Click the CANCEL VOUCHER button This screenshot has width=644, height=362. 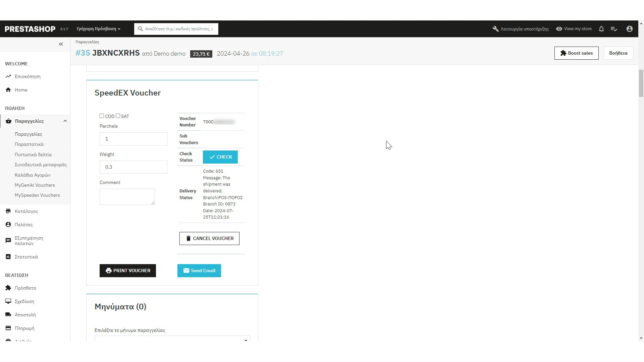point(209,238)
